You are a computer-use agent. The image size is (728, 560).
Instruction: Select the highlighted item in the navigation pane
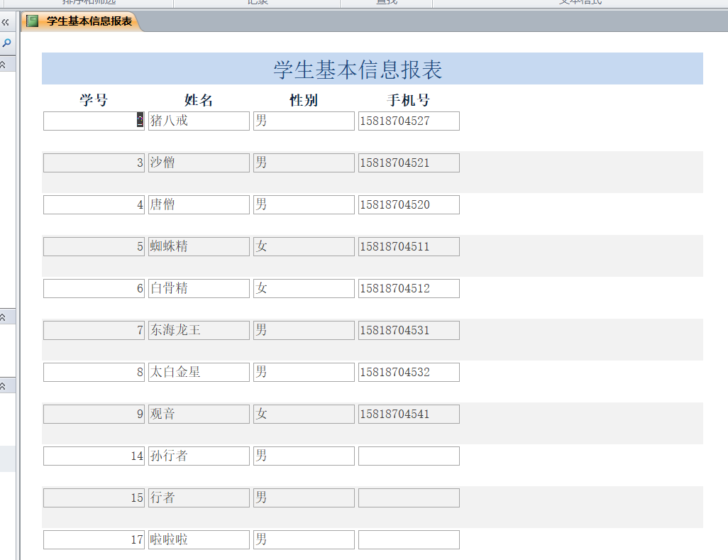7,459
